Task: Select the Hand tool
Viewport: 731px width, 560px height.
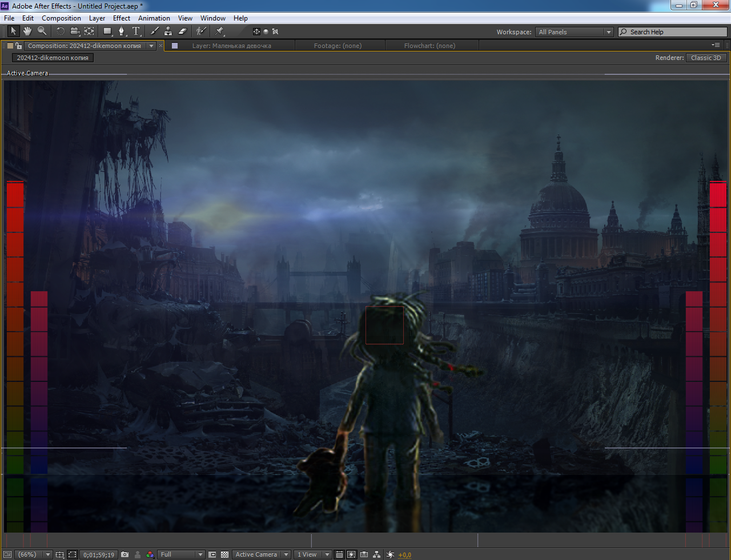Action: (27, 31)
